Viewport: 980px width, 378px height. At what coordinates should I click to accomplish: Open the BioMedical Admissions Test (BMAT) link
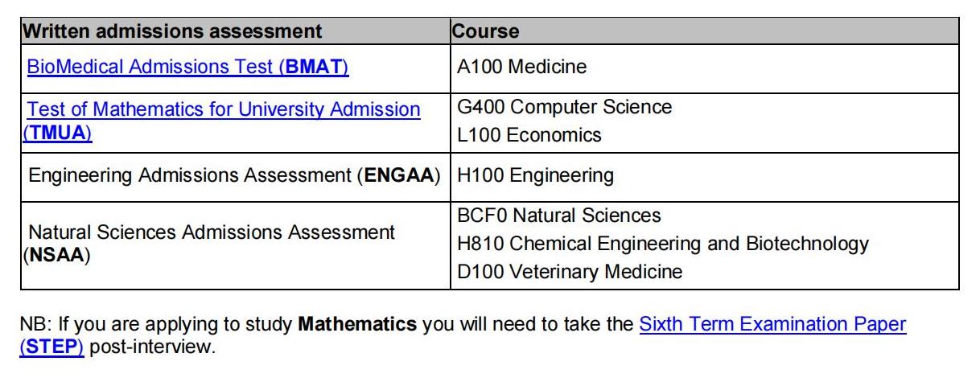(187, 67)
